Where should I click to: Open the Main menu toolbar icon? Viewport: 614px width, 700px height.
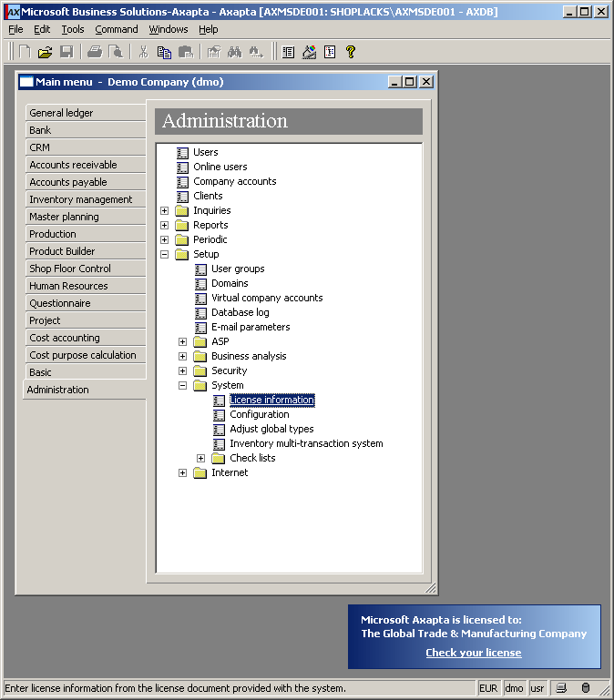point(288,52)
